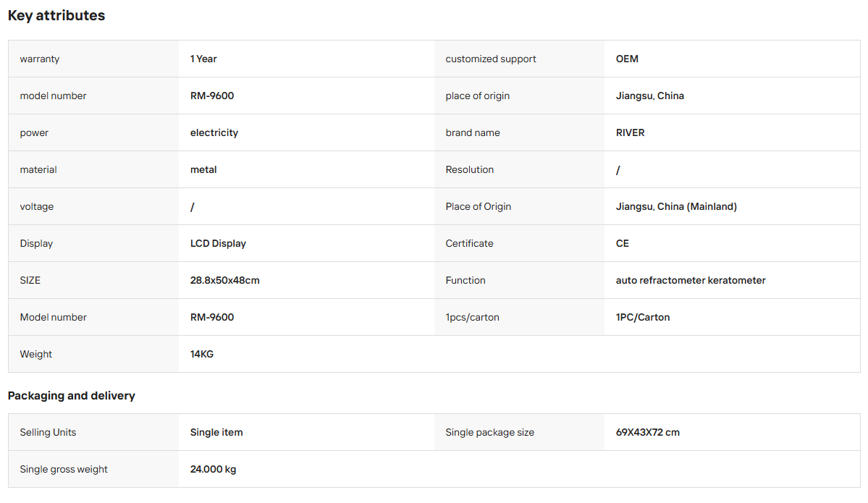Image resolution: width=868 pixels, height=503 pixels.
Task: Select Jiangsu, China place of origin value
Action: (650, 96)
